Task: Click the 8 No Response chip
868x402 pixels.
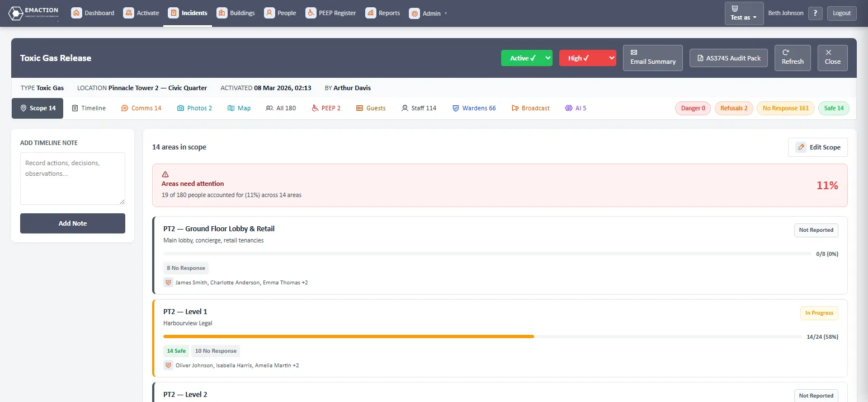Action: (x=186, y=268)
